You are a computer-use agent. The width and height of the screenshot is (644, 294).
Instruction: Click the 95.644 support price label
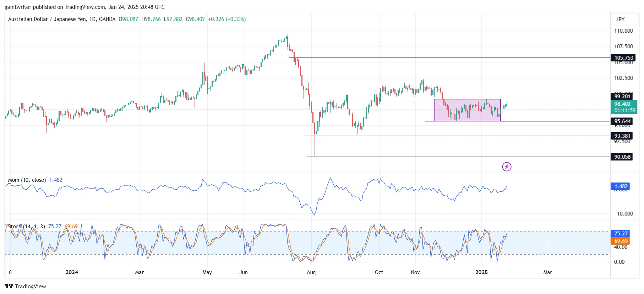click(622, 121)
